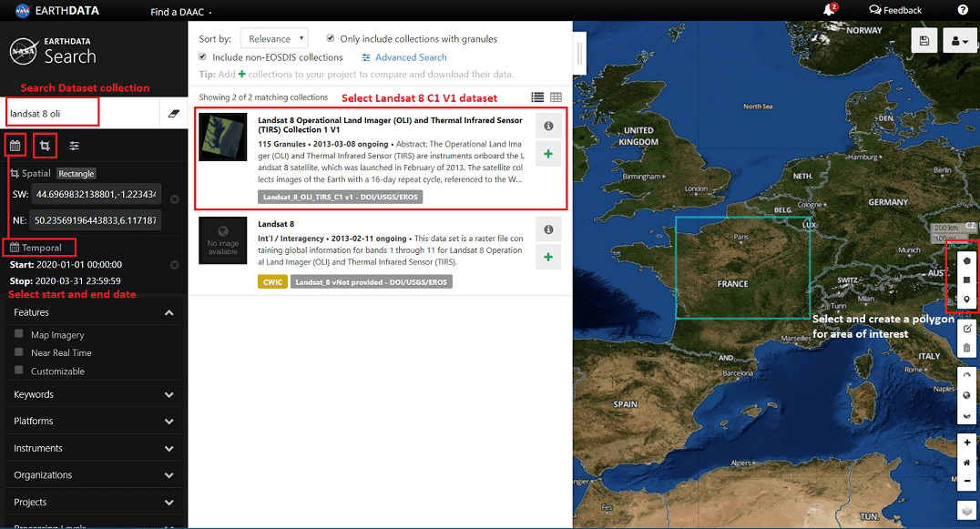Click the temporal Stop date value
The height and width of the screenshot is (529, 980).
78,281
